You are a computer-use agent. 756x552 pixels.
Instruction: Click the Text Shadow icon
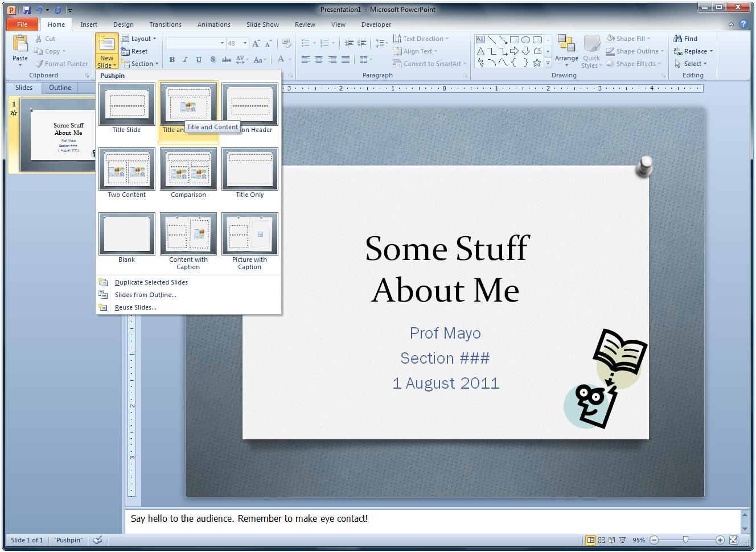(x=212, y=59)
